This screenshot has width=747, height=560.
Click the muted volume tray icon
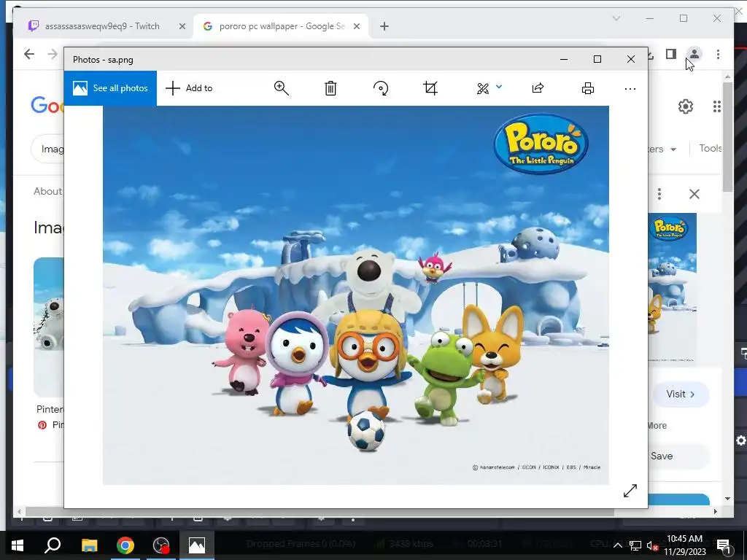(653, 545)
